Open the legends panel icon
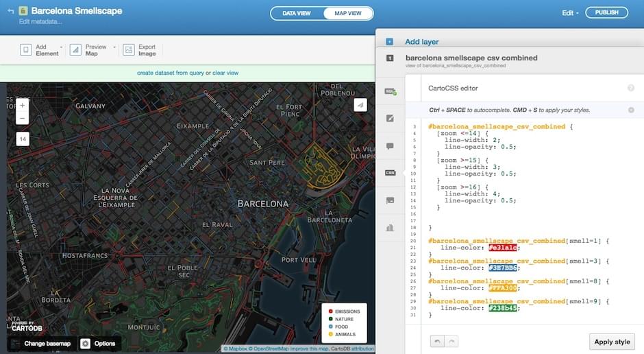The width and height of the screenshot is (644, 354). [x=390, y=200]
